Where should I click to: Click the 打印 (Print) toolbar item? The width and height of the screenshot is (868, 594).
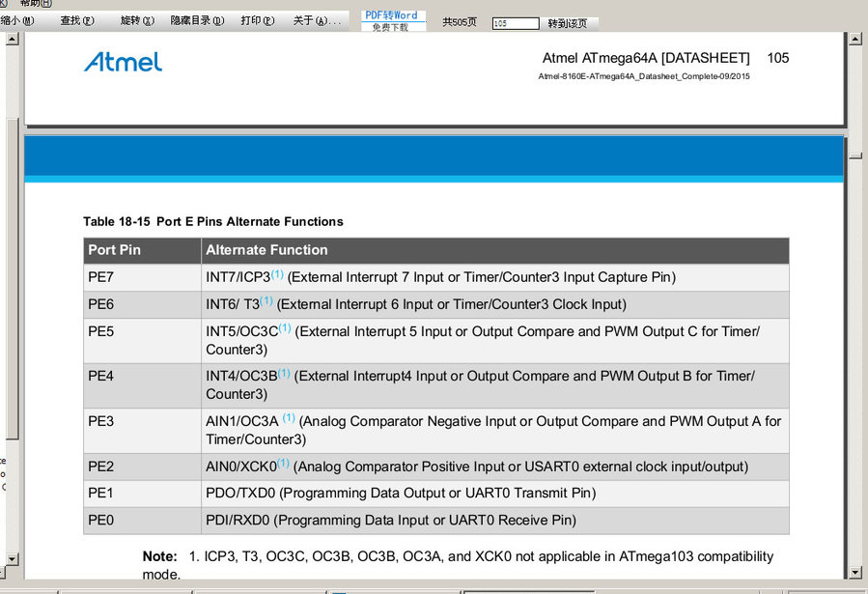coord(257,20)
